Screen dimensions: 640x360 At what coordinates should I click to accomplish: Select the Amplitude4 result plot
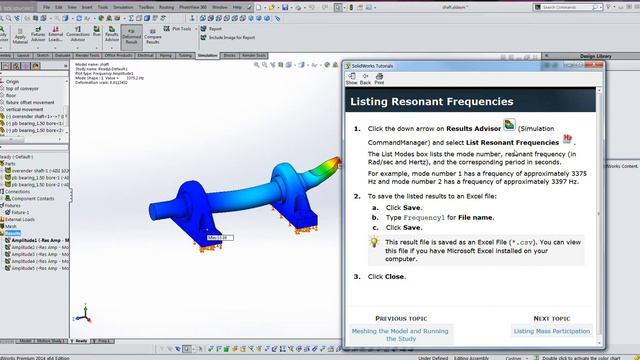click(37, 261)
